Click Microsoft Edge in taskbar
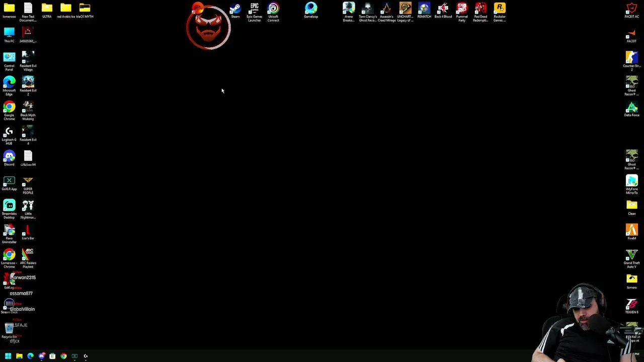644x362 pixels. [x=30, y=356]
